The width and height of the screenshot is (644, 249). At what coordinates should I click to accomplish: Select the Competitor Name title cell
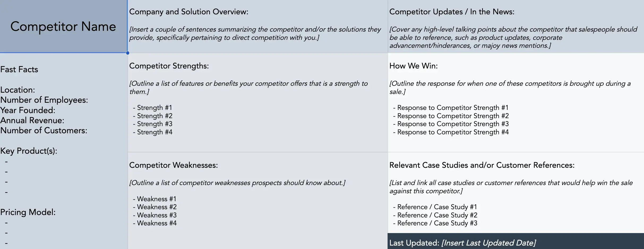tap(63, 27)
